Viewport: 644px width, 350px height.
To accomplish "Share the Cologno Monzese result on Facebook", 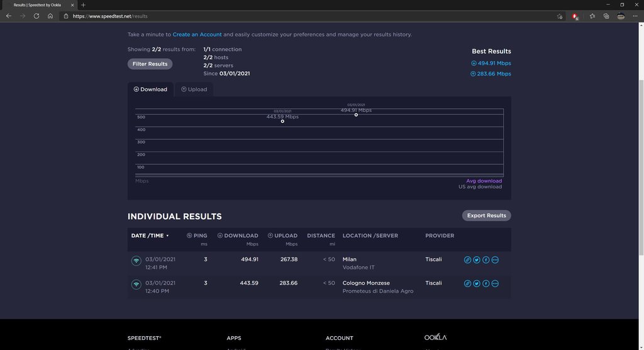I will click(486, 283).
